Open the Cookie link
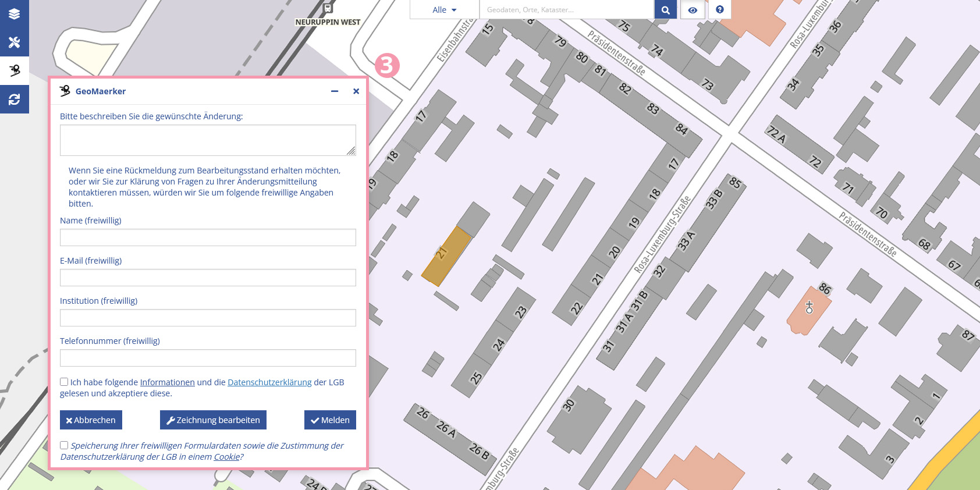980x490 pixels. (x=227, y=457)
